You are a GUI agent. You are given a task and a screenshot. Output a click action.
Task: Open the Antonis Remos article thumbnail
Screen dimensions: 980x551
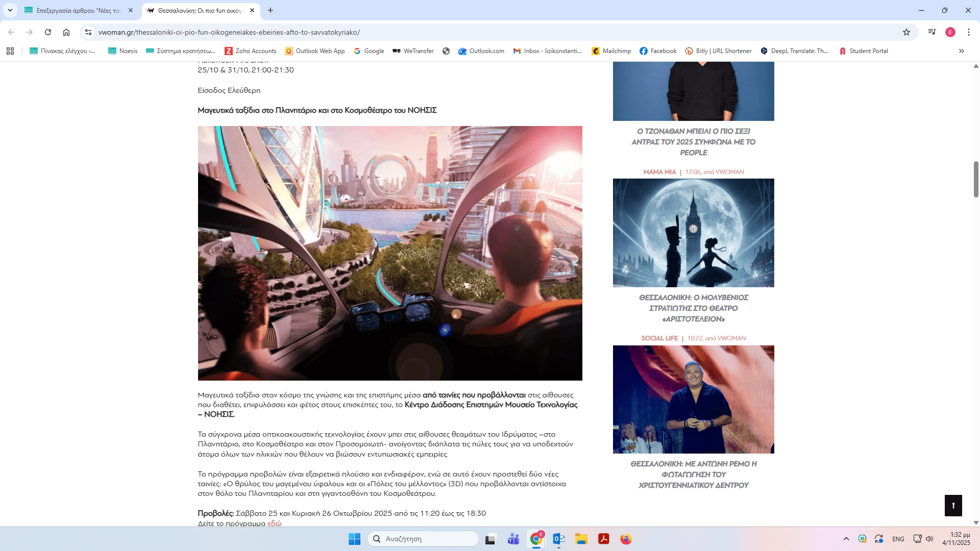point(693,399)
